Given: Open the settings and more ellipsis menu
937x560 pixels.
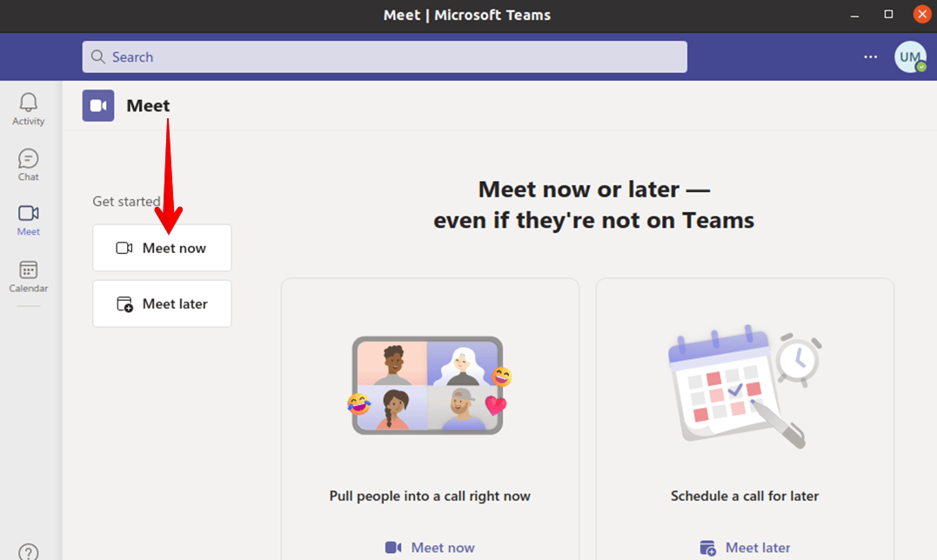Looking at the screenshot, I should (x=871, y=57).
